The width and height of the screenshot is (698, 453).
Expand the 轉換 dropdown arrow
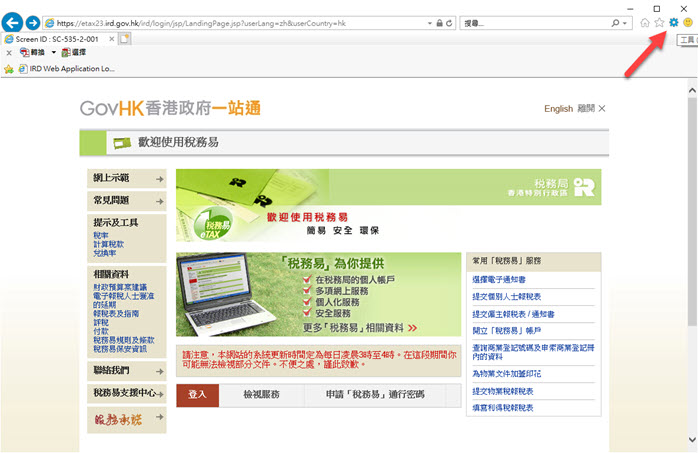pyautogui.click(x=53, y=53)
